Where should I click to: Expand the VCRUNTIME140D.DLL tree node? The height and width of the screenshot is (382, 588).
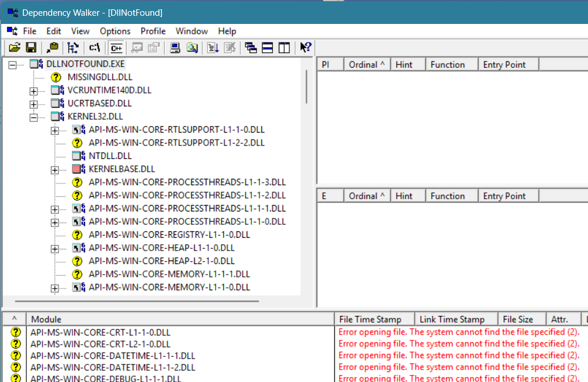33,91
